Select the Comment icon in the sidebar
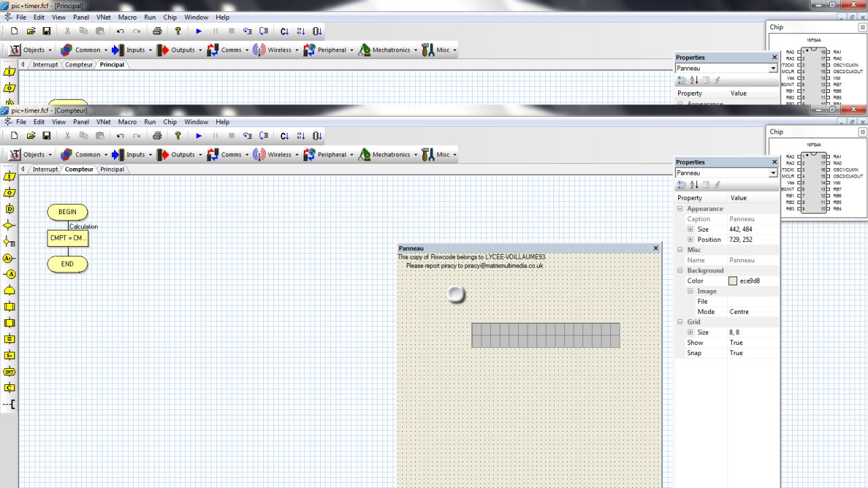The width and height of the screenshot is (868, 488). pyautogui.click(x=9, y=405)
